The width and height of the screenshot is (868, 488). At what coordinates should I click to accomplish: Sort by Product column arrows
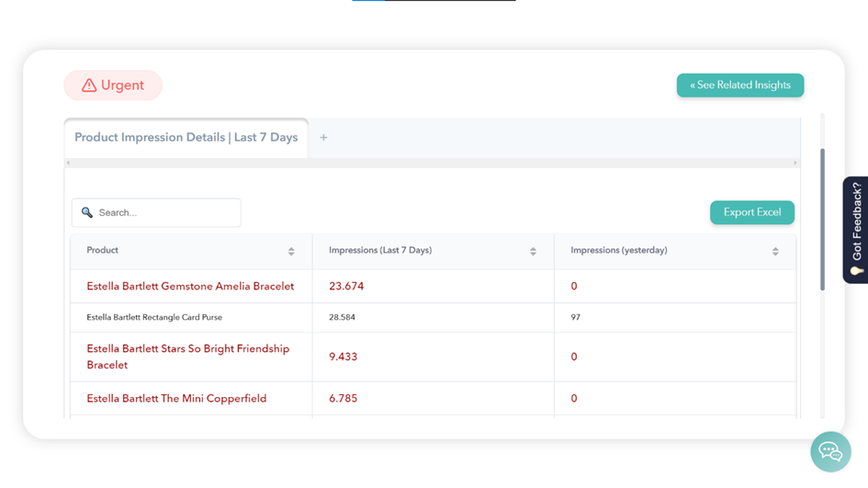tap(291, 251)
